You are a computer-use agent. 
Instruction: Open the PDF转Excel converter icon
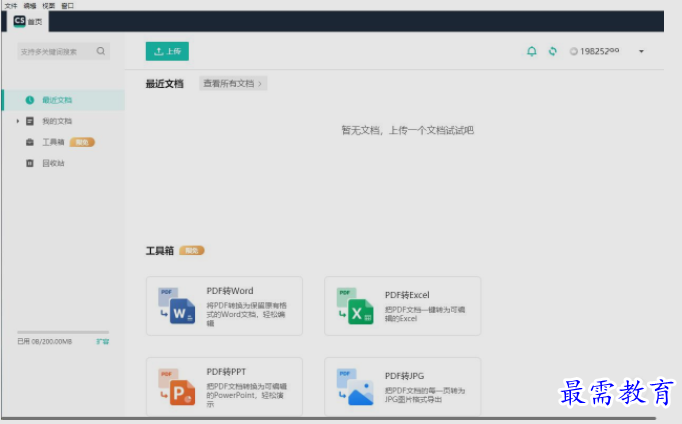tap(353, 306)
